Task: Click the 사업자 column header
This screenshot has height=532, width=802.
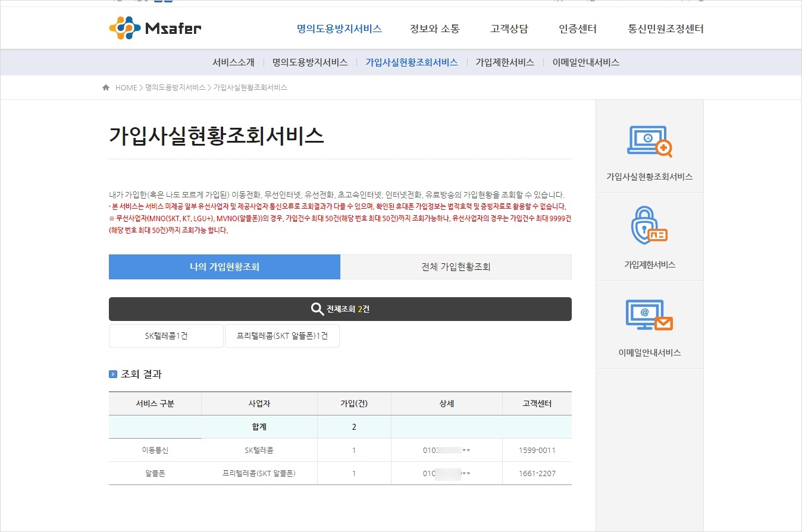Action: click(x=259, y=404)
